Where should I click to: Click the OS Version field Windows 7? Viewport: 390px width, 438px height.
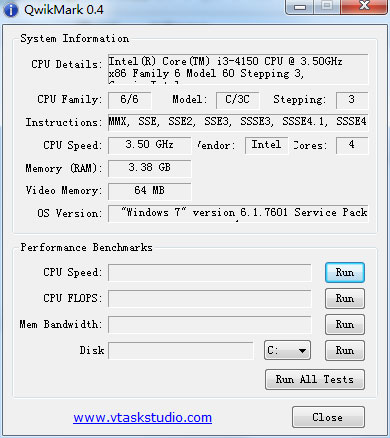coord(238,213)
